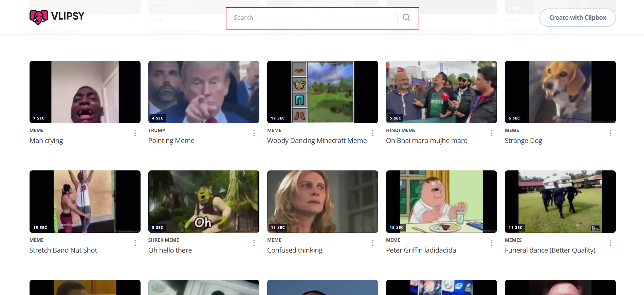Click Woody Dancing Minecraft Meme title

click(317, 141)
